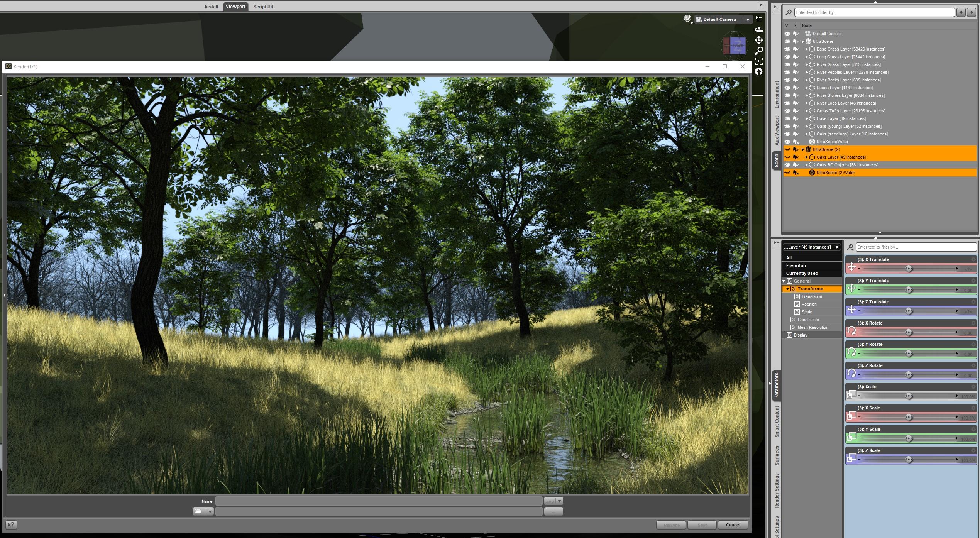
Task: Click the render Name input field
Action: coord(378,501)
